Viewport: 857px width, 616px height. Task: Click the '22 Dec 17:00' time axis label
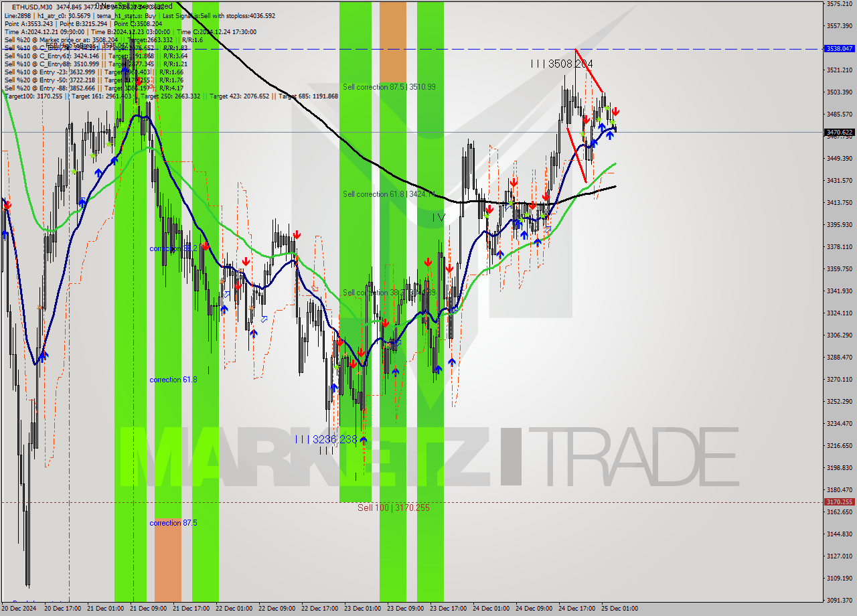[x=319, y=609]
